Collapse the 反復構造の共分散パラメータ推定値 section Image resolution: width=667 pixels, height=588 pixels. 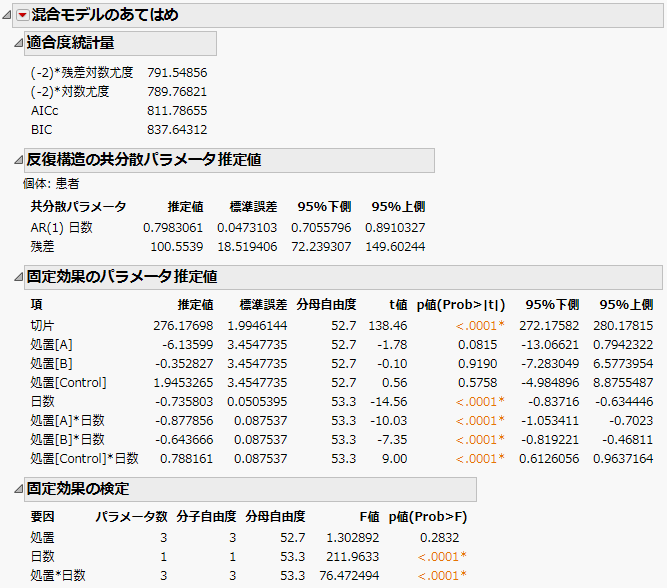tap(18, 160)
